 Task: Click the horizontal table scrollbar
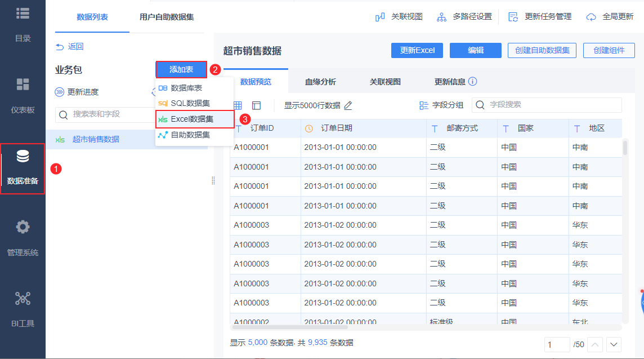tap(290, 327)
